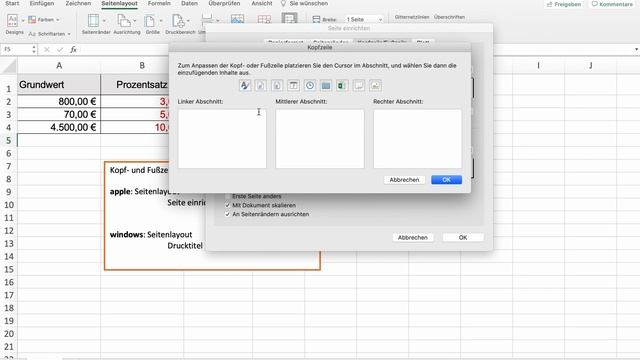The width and height of the screenshot is (640, 360).
Task: Switch to the Start ribbon tab
Action: tap(12, 3)
